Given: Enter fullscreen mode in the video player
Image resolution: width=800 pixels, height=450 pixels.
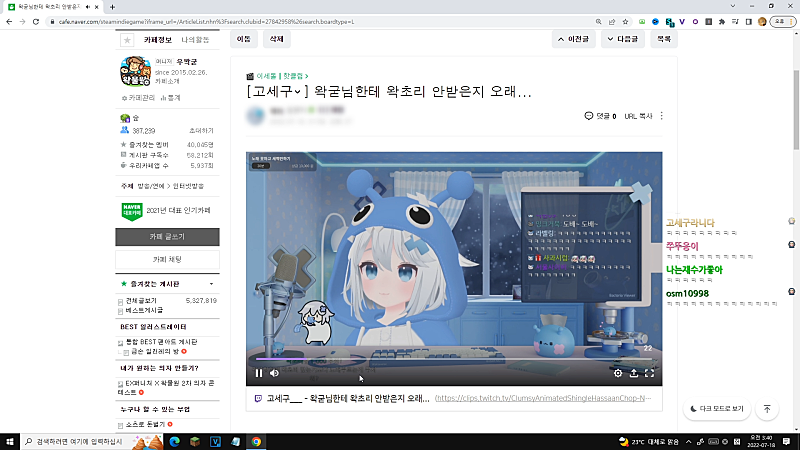Looking at the screenshot, I should point(649,373).
